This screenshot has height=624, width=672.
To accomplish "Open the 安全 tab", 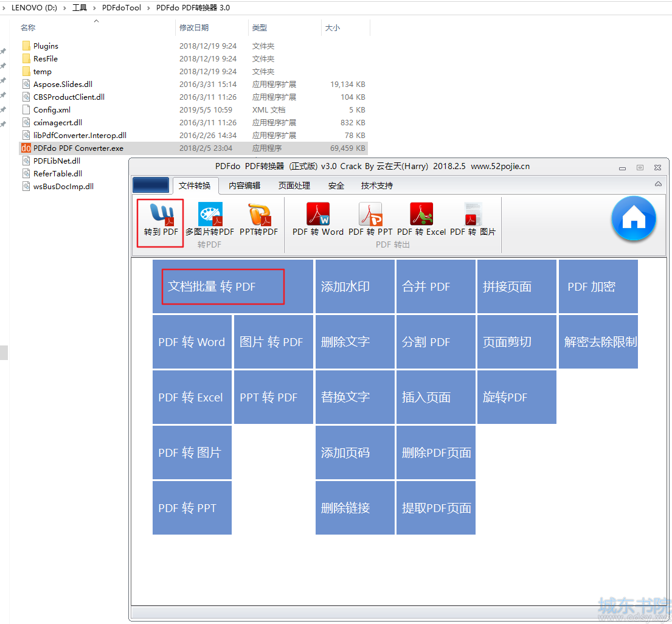I will (336, 185).
